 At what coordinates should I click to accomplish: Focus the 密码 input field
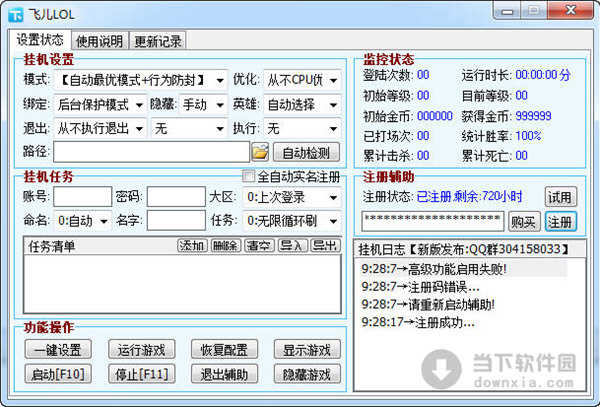coord(176,197)
